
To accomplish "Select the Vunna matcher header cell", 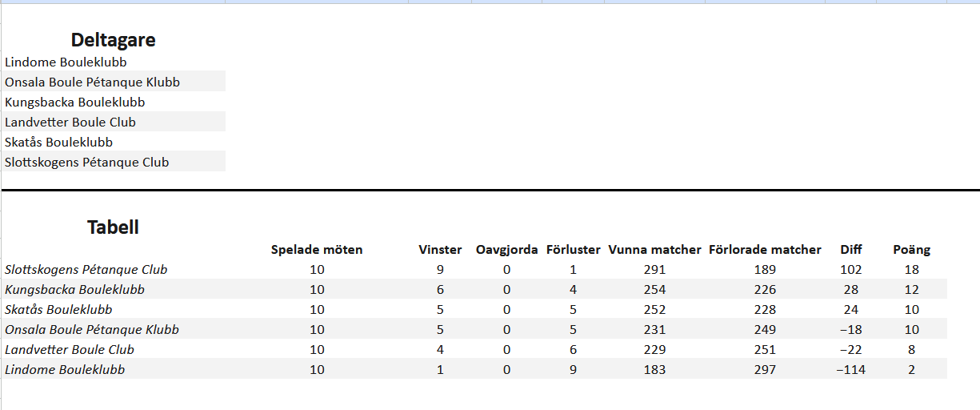I will click(654, 249).
